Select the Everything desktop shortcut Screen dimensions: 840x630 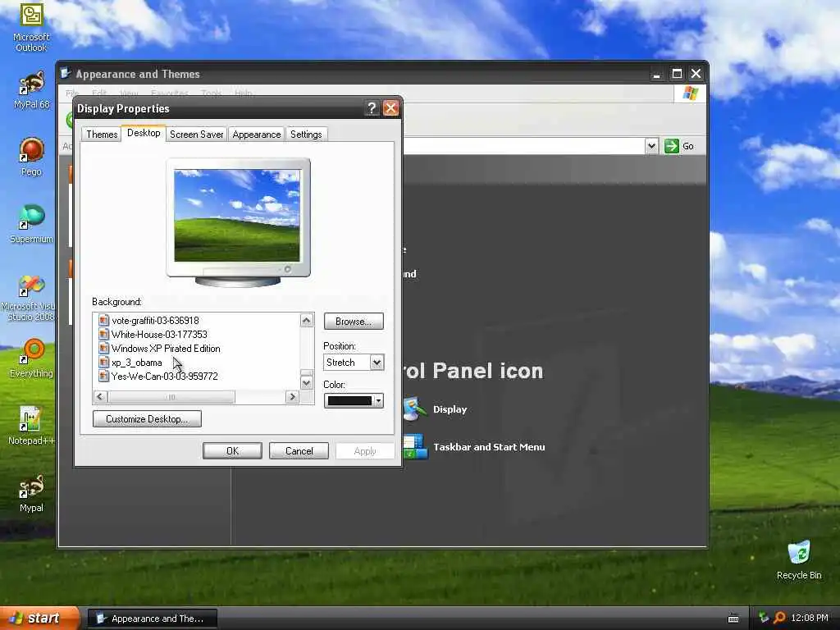pos(31,358)
